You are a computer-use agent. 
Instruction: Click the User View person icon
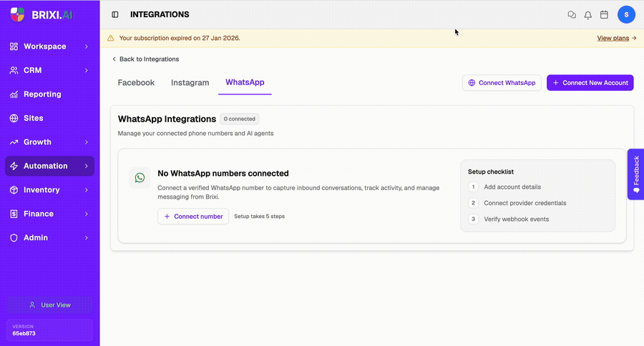[32, 305]
